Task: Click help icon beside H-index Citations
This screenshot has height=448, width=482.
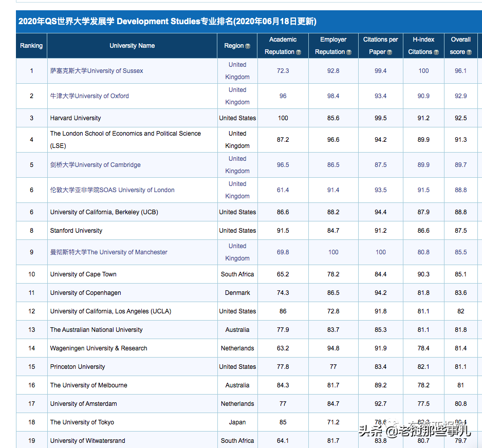Action: coord(436,52)
